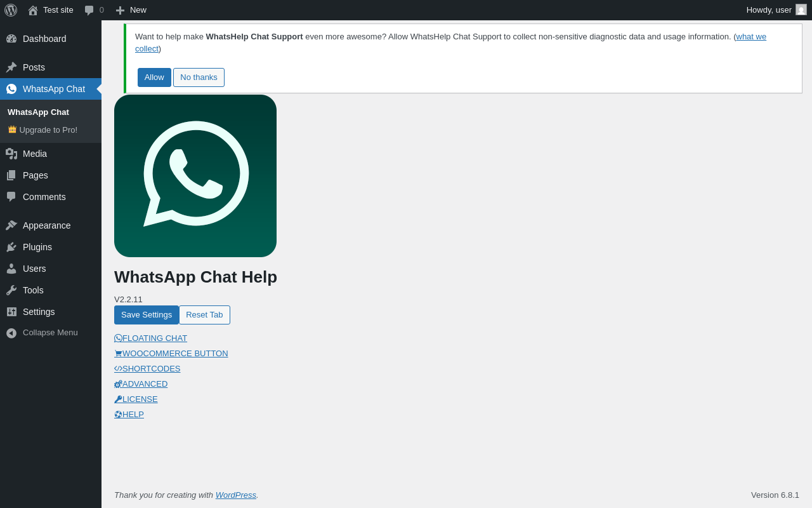Click the Plugins plug icon

tap(11, 247)
